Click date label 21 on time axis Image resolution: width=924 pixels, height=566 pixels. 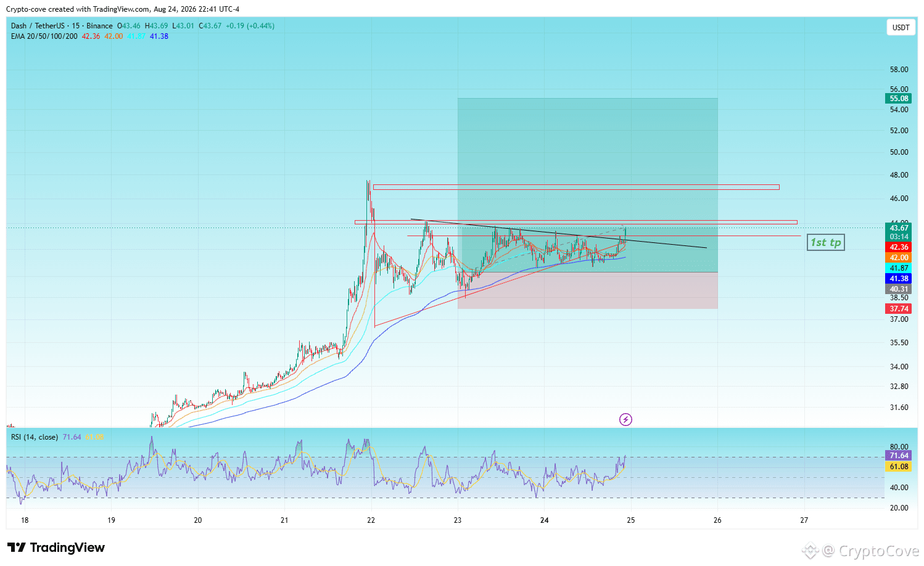[284, 520]
